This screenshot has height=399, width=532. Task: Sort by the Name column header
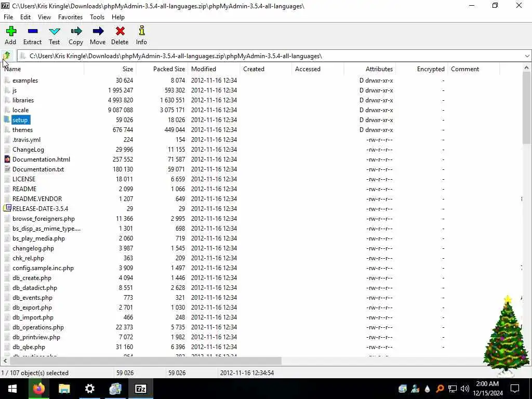point(43,69)
